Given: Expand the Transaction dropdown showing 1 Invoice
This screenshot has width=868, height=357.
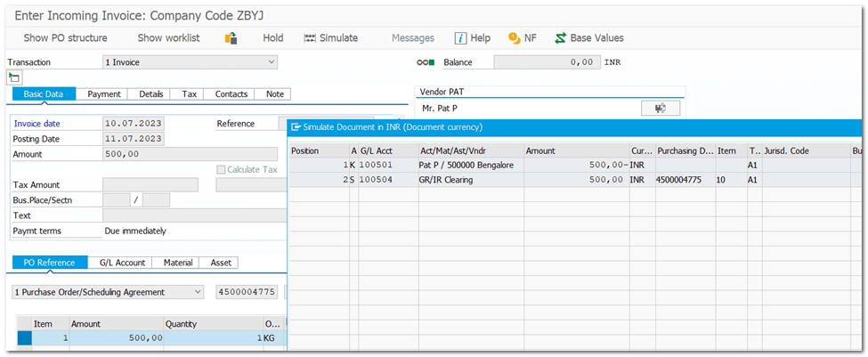Looking at the screenshot, I should (272, 62).
